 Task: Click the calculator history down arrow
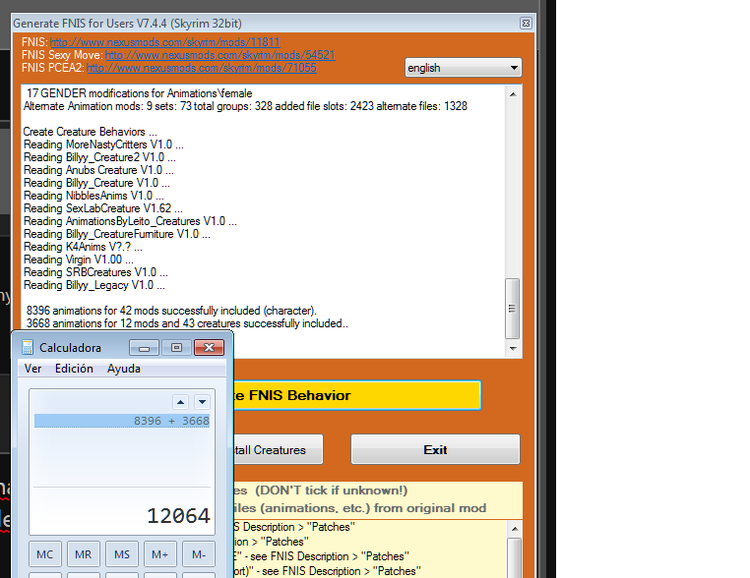tap(202, 402)
